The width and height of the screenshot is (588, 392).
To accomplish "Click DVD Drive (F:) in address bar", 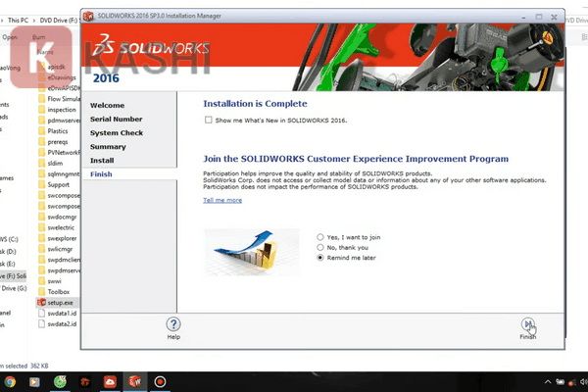I will point(59,21).
